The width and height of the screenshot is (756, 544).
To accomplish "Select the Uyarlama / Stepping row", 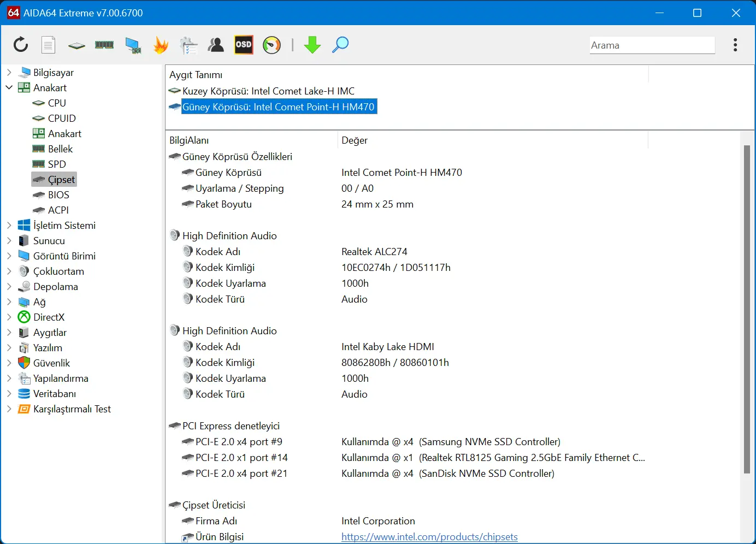I will [x=239, y=188].
